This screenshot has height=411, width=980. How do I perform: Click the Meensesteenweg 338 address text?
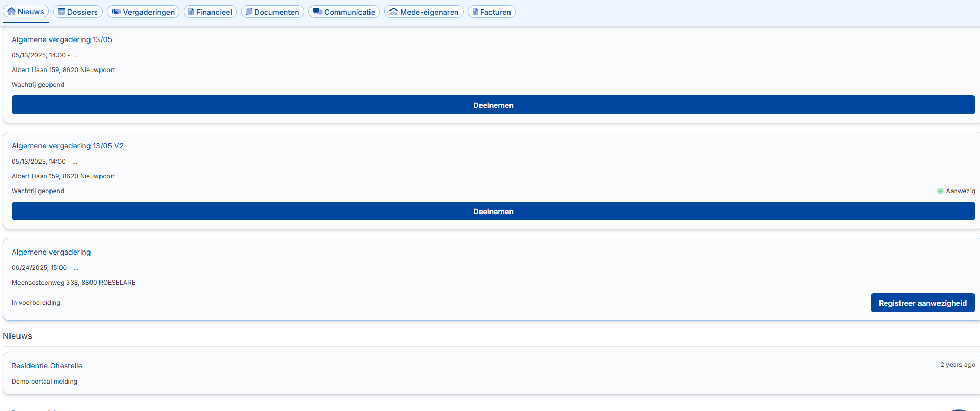coord(73,283)
